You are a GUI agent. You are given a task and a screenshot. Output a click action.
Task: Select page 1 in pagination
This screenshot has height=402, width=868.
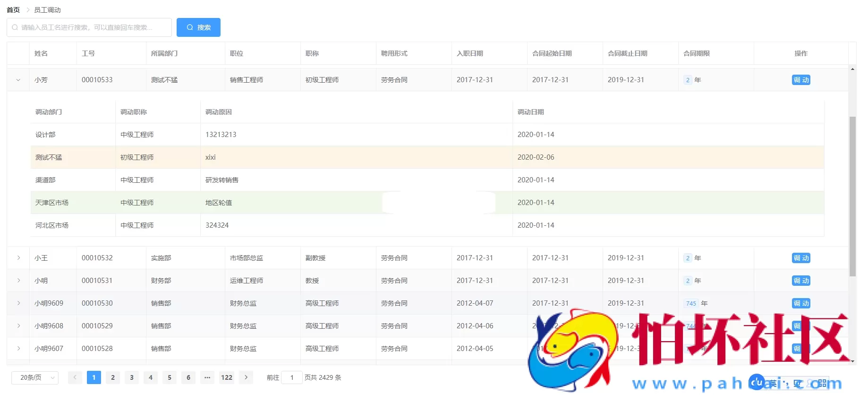point(94,377)
